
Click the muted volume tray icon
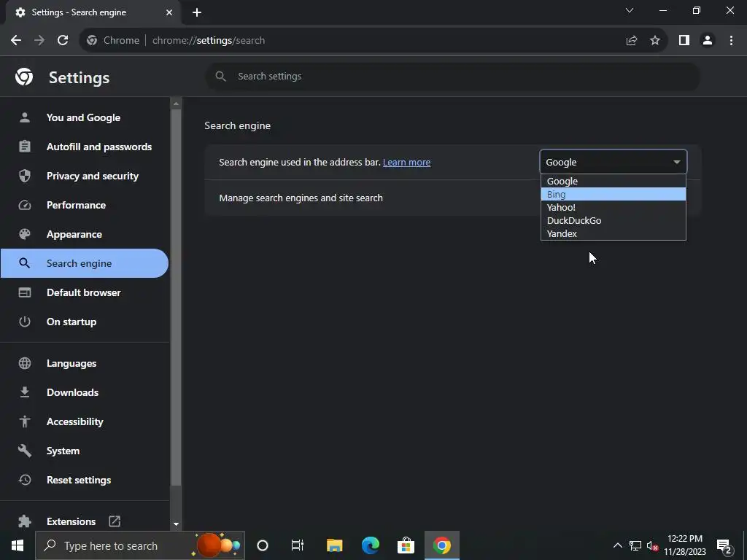pyautogui.click(x=652, y=546)
